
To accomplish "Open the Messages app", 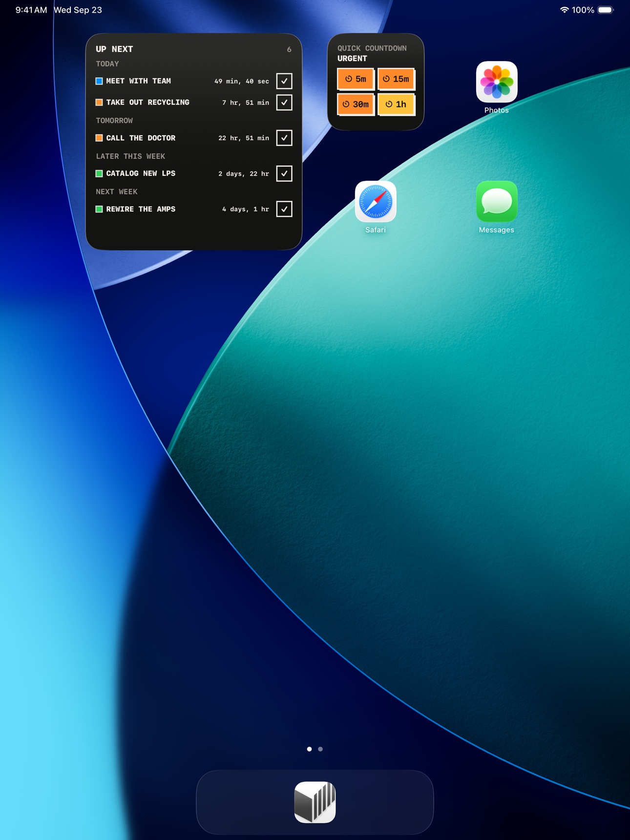I will coord(496,202).
